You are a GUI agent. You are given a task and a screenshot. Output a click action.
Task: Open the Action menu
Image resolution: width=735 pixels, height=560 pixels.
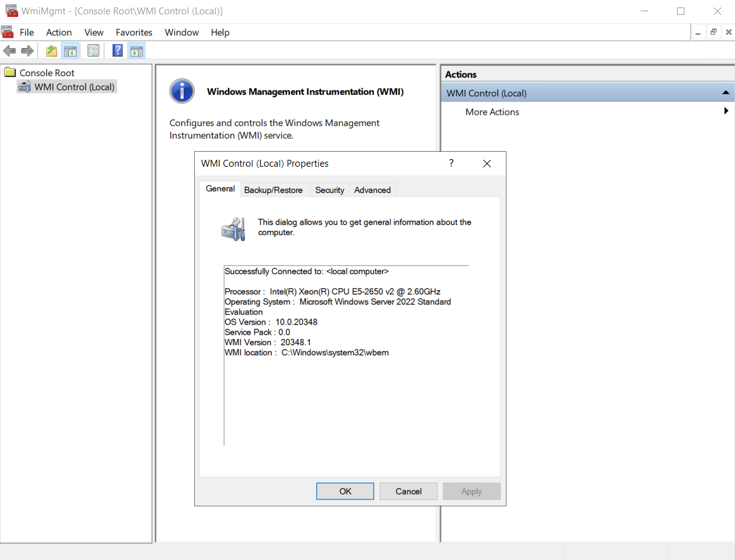coord(59,32)
